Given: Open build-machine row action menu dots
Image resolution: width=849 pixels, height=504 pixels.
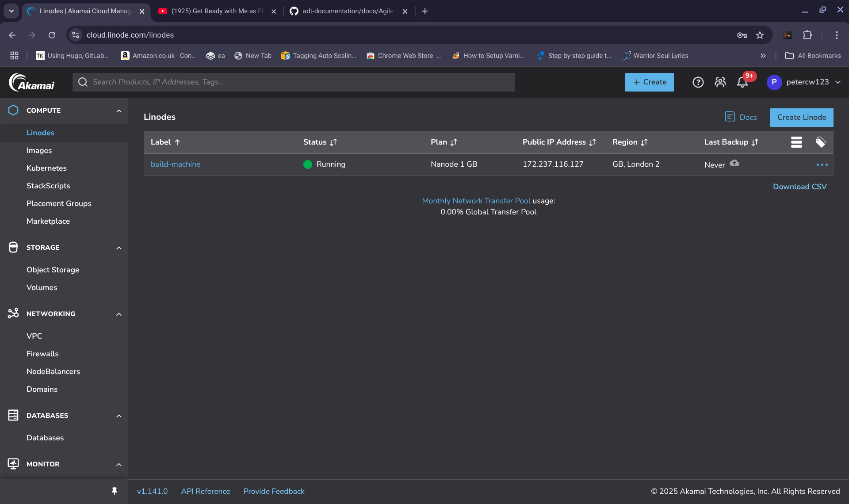Looking at the screenshot, I should tap(822, 164).
